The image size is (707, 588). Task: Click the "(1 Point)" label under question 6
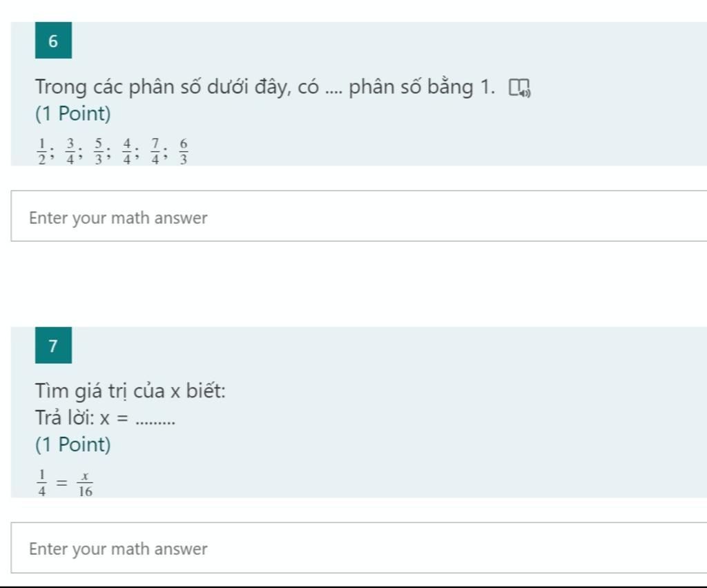73,114
